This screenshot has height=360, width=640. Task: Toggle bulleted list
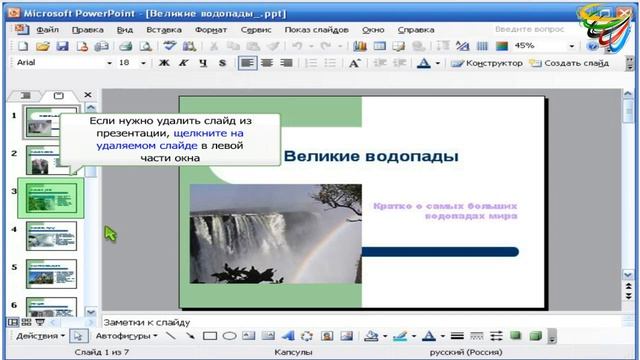coord(330,63)
